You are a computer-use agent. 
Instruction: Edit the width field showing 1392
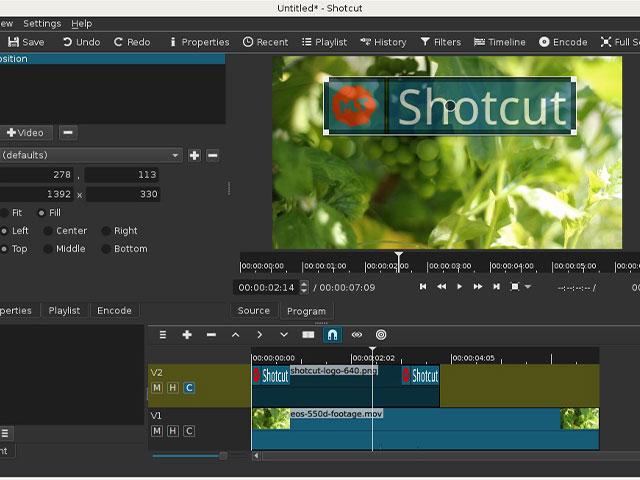click(x=36, y=194)
